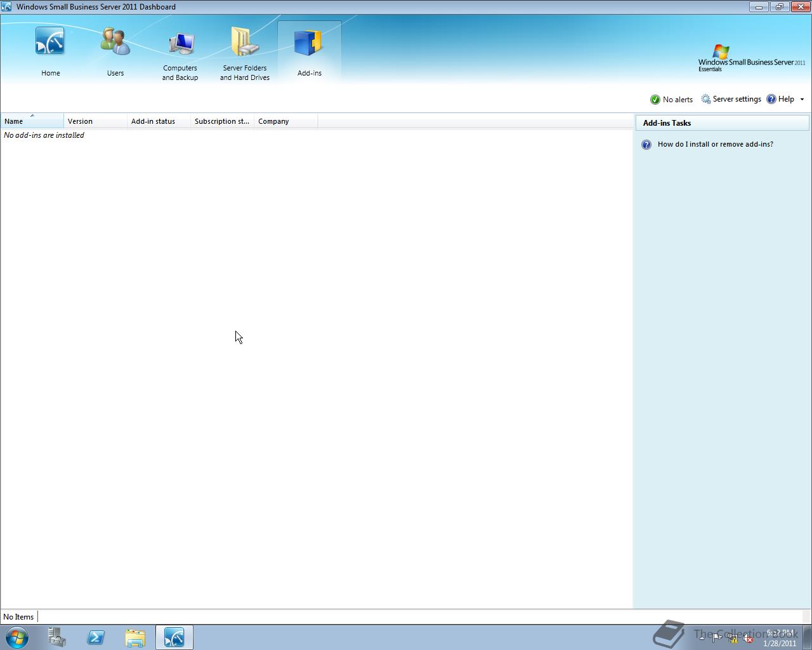Open the Help link

click(x=786, y=99)
